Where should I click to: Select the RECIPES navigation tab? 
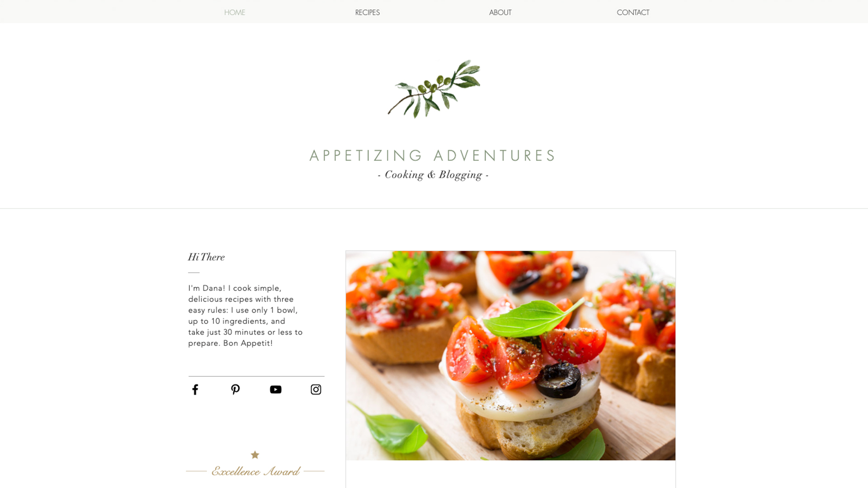(x=367, y=12)
